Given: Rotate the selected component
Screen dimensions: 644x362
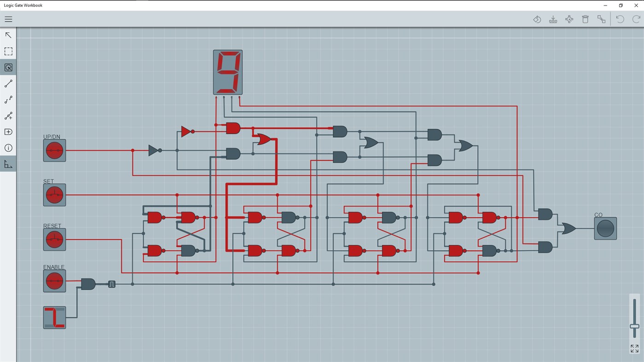Looking at the screenshot, I should (x=537, y=19).
